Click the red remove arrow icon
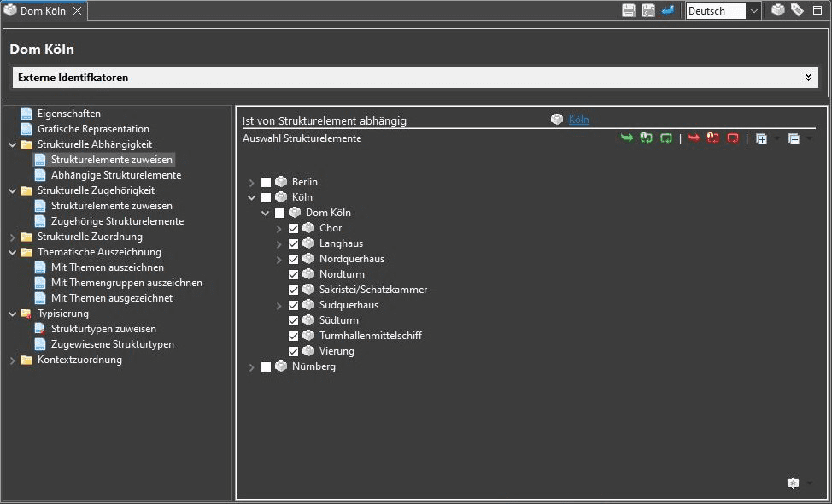Viewport: 832px width, 504px height. point(694,138)
